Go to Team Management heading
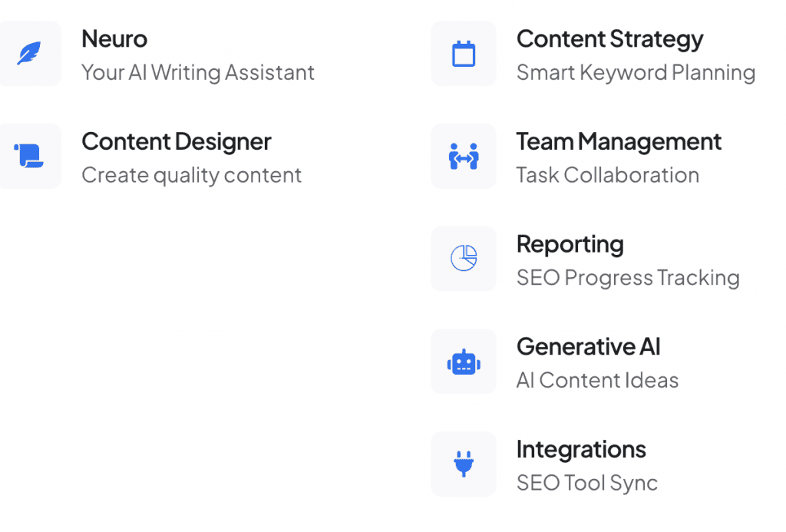Screen dimensions: 786x532 pyautogui.click(x=619, y=141)
